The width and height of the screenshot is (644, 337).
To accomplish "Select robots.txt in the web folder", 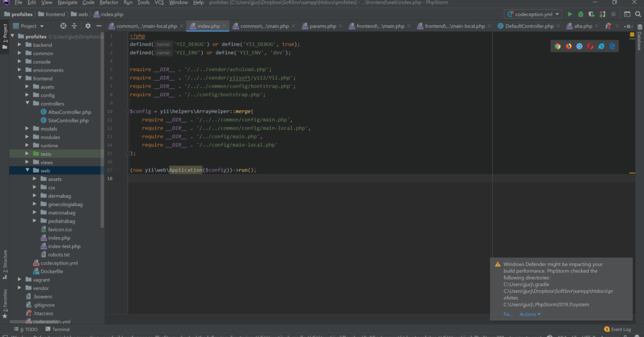I will click(55, 255).
